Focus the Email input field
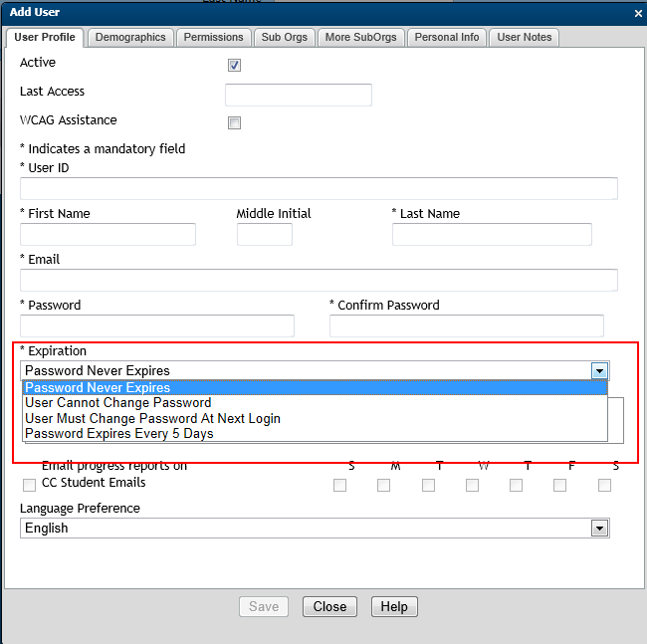Image resolution: width=647 pixels, height=644 pixels. tap(319, 280)
